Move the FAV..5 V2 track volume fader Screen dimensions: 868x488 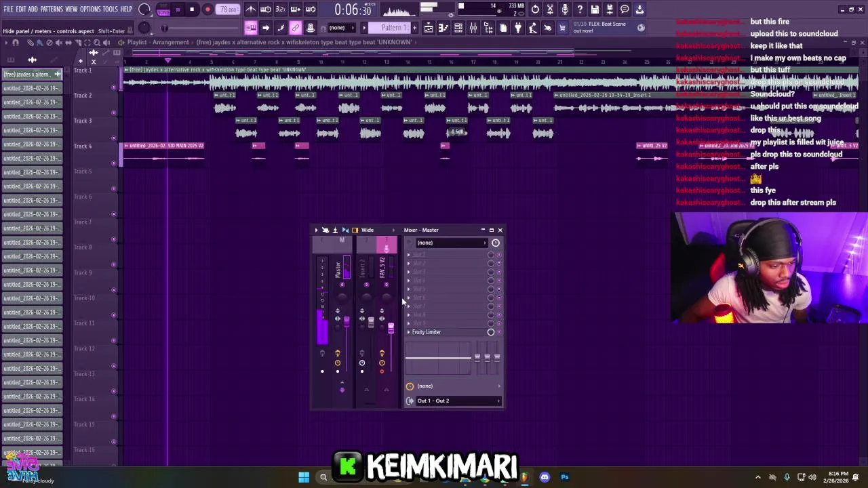[391, 329]
